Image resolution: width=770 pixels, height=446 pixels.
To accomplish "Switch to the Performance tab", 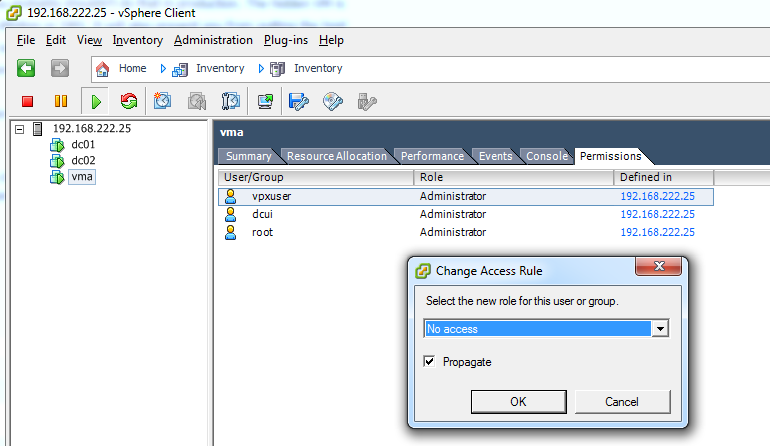I will [432, 156].
